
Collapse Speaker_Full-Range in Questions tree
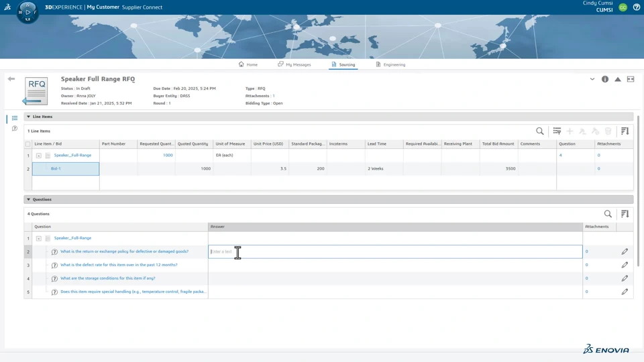pyautogui.click(x=39, y=239)
